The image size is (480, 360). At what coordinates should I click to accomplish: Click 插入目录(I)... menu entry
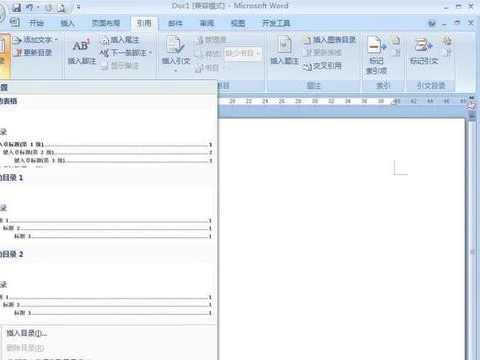[27, 333]
